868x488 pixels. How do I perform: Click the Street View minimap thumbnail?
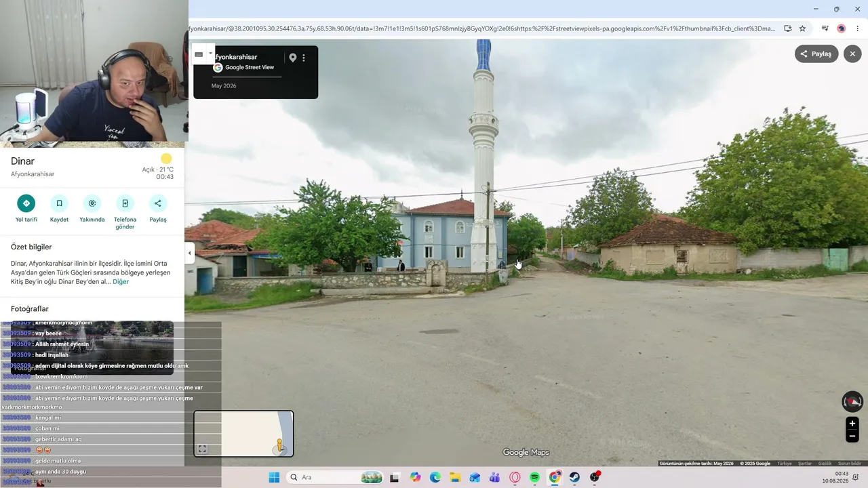point(243,434)
